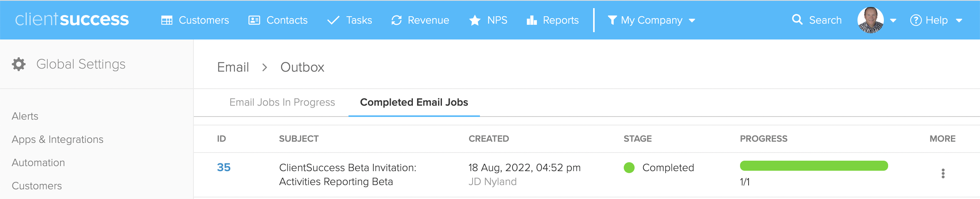This screenshot has width=980, height=199.
Task: Click the ClientSuccess logo
Action: [72, 19]
